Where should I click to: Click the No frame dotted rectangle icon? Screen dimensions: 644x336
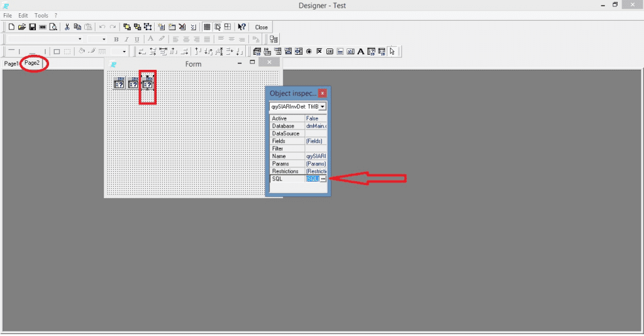(67, 52)
